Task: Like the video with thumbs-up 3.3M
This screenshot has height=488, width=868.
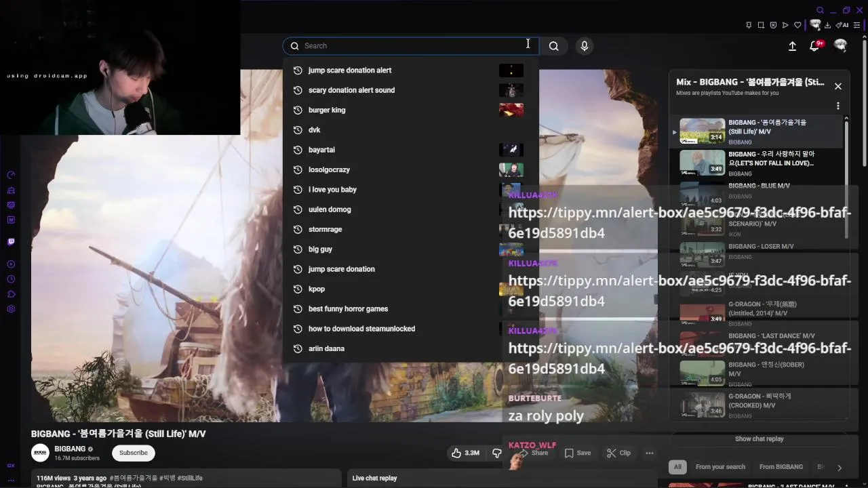Action: [x=465, y=453]
